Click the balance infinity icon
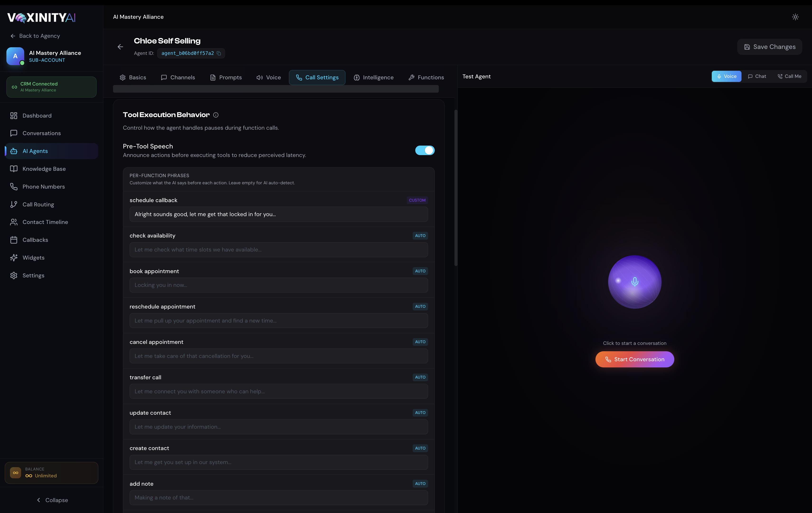This screenshot has width=812, height=513. (15, 473)
